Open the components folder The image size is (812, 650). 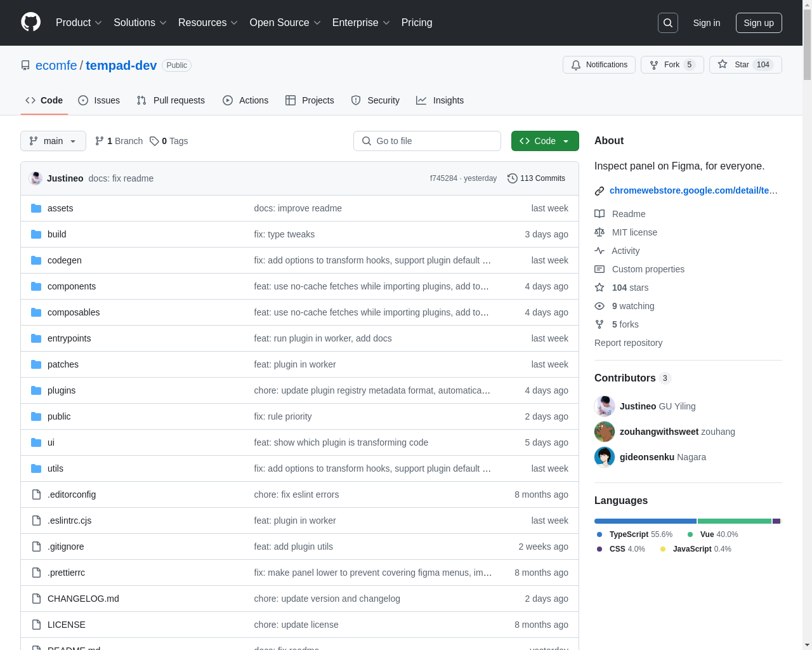72,286
